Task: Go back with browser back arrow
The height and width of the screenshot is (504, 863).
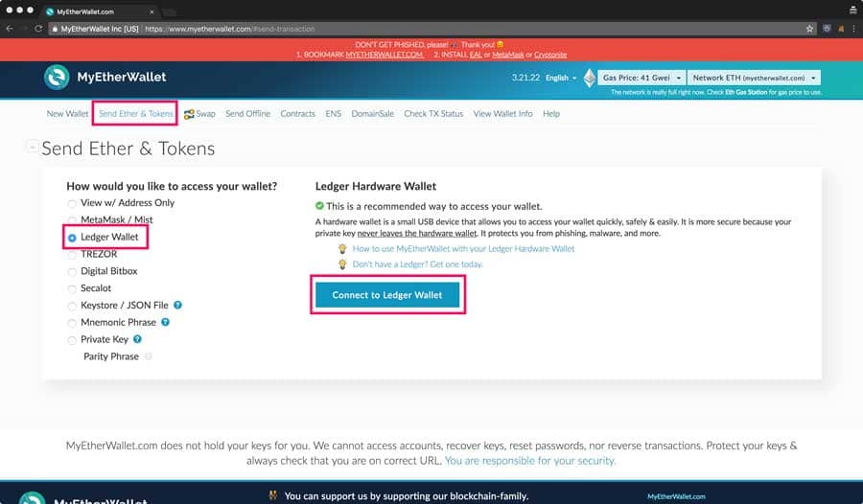Action: click(10, 29)
